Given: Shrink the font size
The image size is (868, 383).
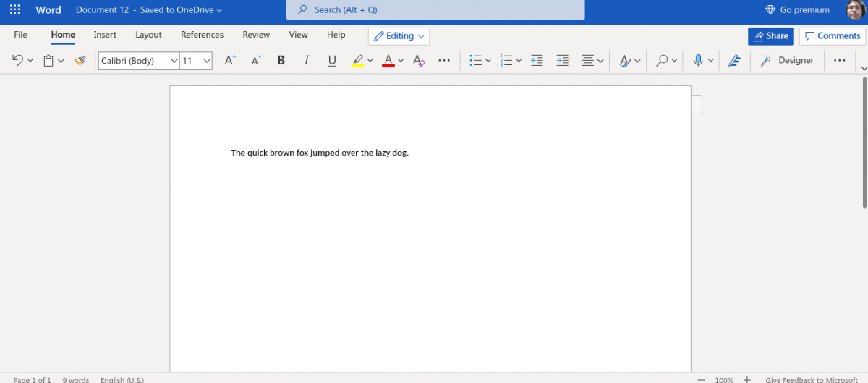Looking at the screenshot, I should pos(256,61).
